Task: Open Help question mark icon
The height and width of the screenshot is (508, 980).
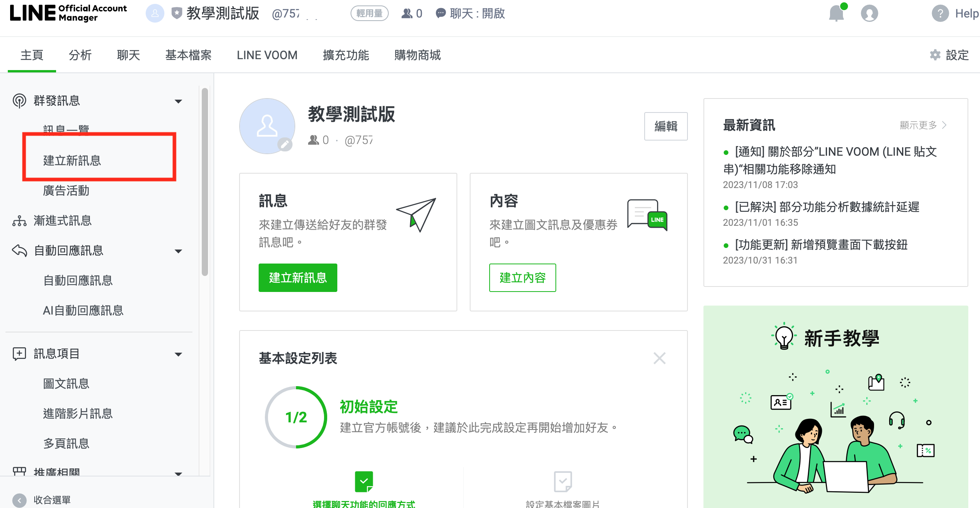Action: coord(940,14)
